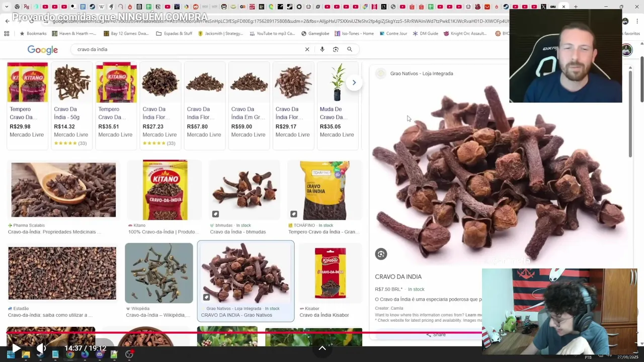Share the previewed image
Image resolution: width=644 pixels, height=362 pixels.
[x=436, y=334]
